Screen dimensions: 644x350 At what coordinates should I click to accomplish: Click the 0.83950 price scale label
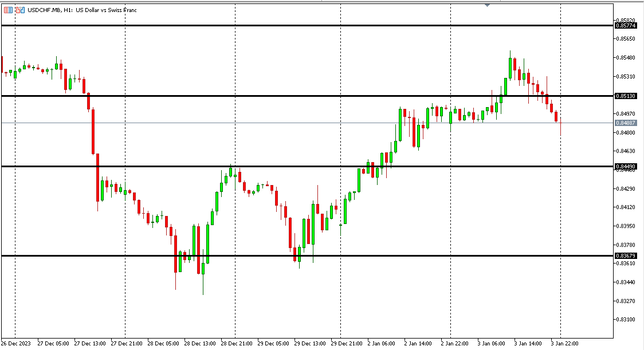tap(626, 226)
